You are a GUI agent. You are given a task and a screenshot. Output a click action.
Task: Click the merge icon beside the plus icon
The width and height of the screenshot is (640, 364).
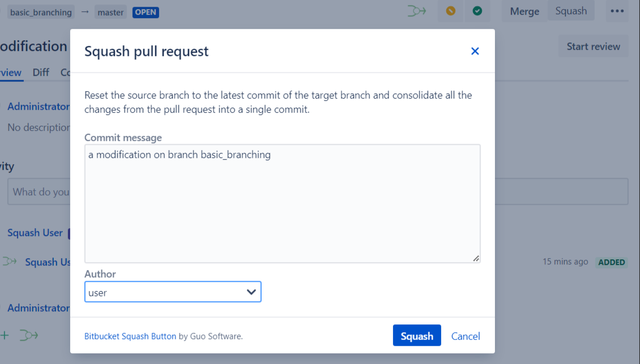28,335
